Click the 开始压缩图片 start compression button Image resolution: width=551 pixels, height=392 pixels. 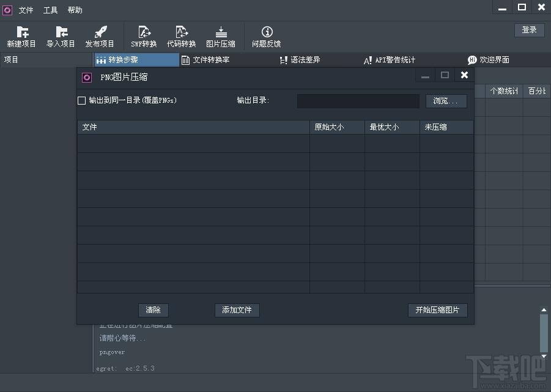click(x=437, y=310)
